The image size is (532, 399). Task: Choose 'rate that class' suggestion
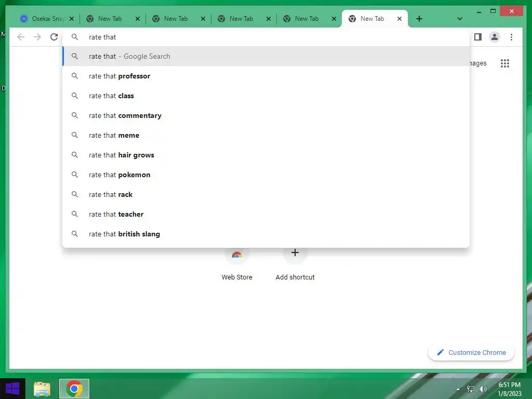(266, 96)
